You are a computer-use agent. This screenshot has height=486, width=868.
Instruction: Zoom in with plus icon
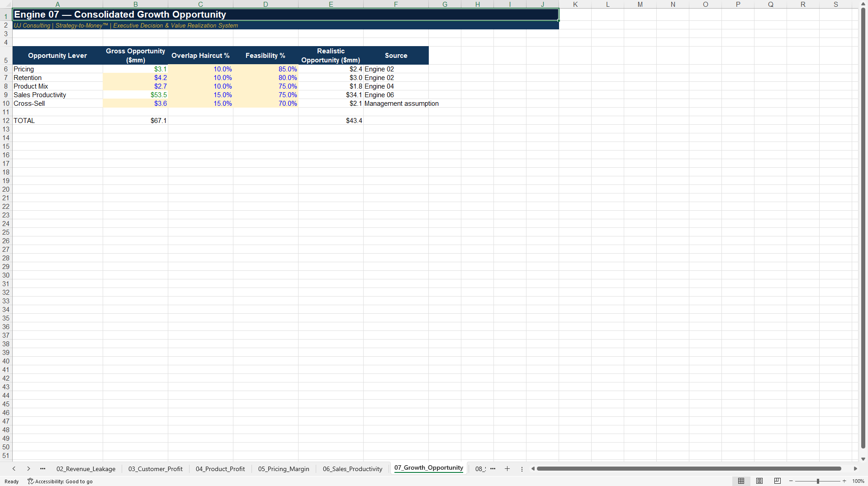(x=844, y=481)
